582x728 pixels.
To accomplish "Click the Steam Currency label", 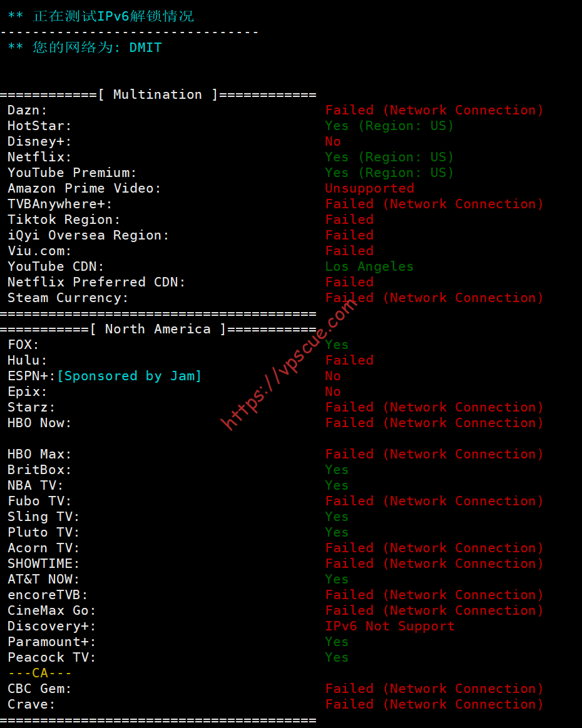I will (68, 298).
